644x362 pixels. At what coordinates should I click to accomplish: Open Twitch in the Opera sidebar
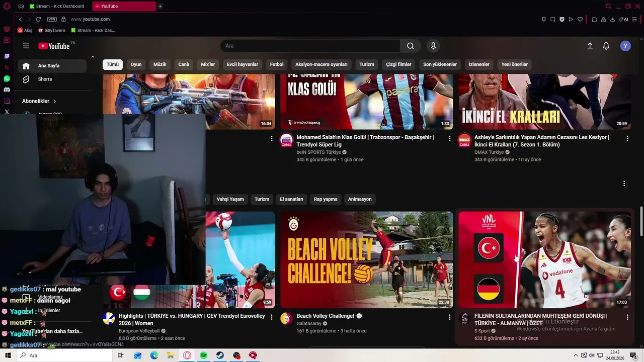point(7,56)
